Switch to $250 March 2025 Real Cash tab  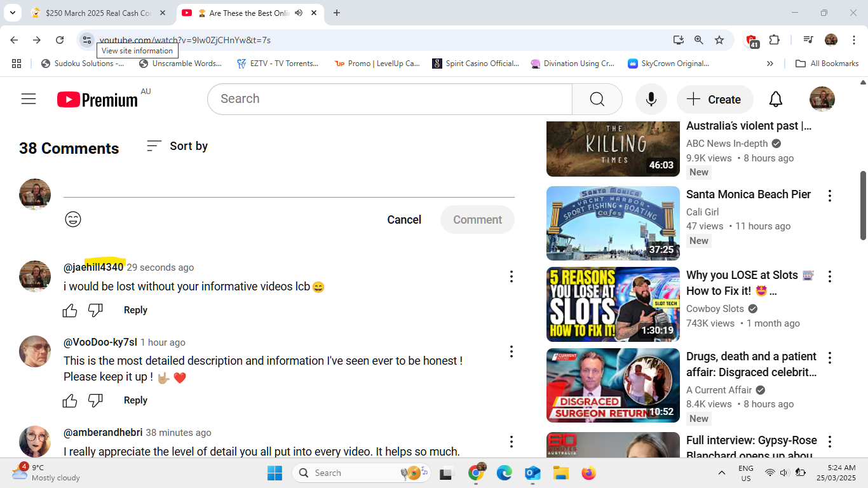point(100,13)
